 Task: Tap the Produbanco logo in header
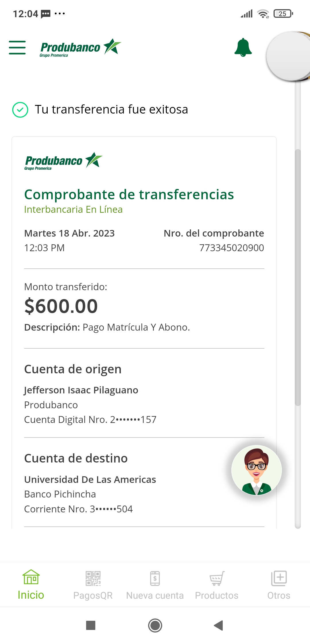(x=80, y=48)
